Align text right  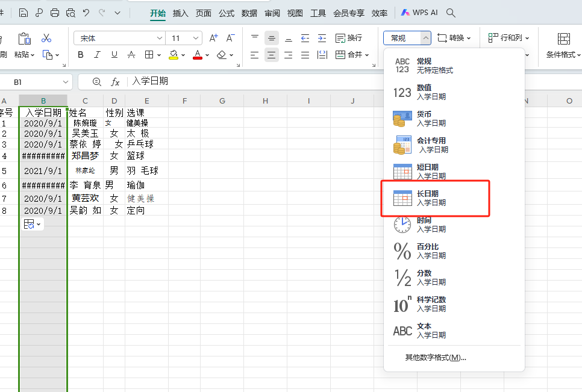click(x=289, y=55)
